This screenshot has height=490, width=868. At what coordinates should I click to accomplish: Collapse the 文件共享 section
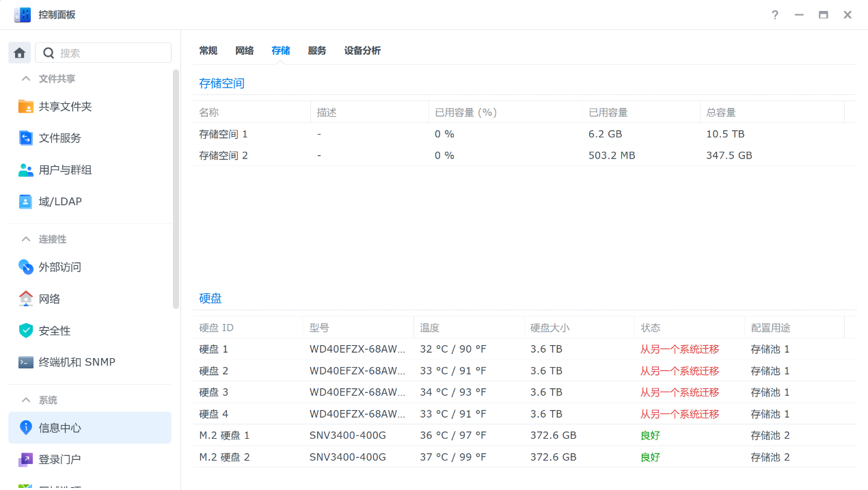tap(26, 79)
